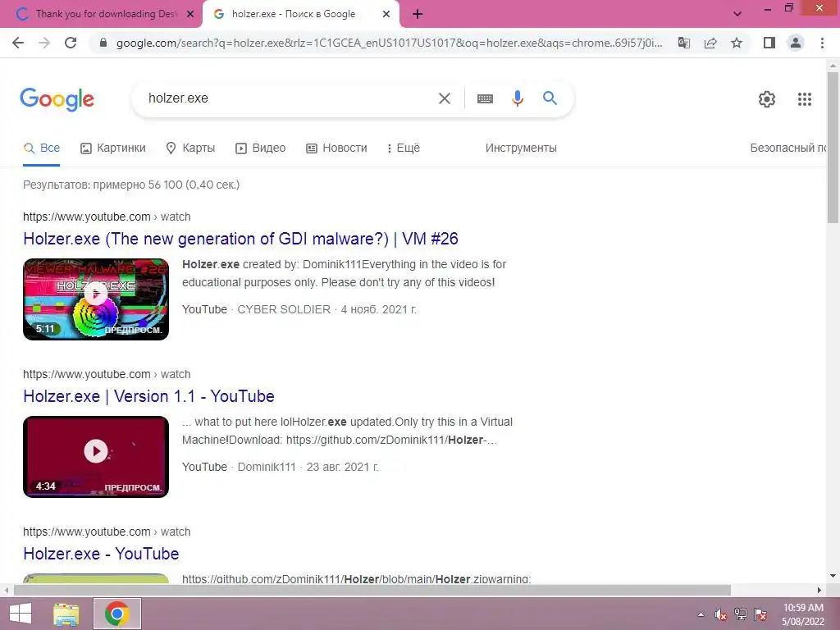Toggle the Chrome side panel
The height and width of the screenshot is (630, 840).
click(x=769, y=43)
